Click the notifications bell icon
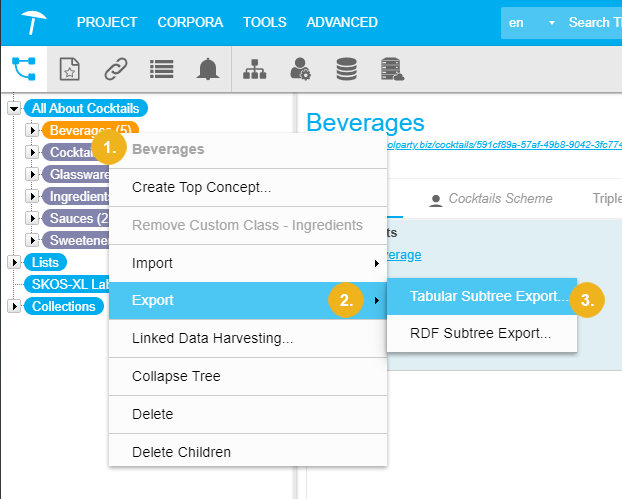Screen dimensions: 622x499 (x=208, y=68)
